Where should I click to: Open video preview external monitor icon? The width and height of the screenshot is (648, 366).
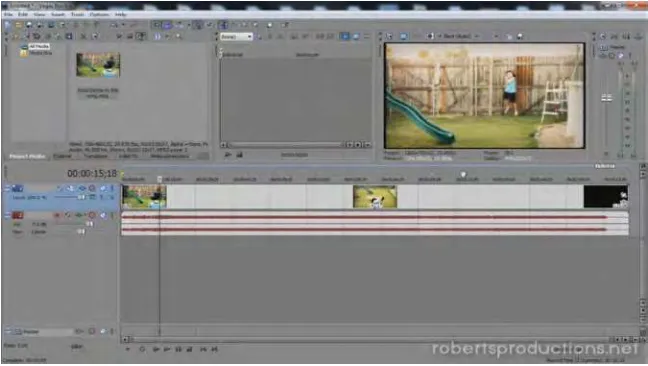[x=404, y=36]
